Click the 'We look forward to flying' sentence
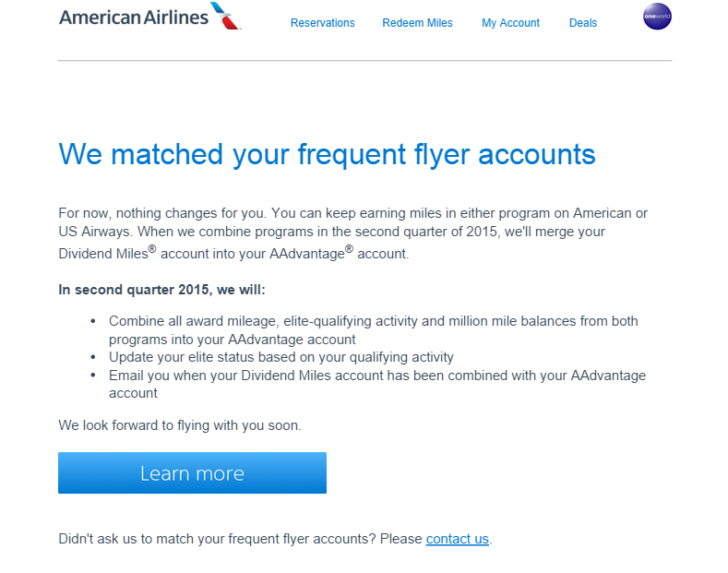Screen dimensions: 728x573 click(x=180, y=425)
